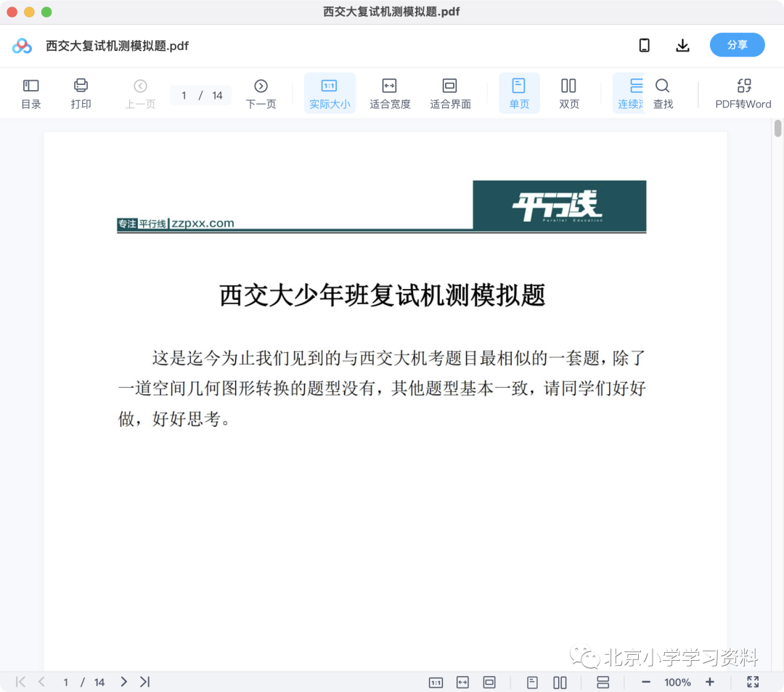Click bottom bar double page icon

(x=560, y=682)
